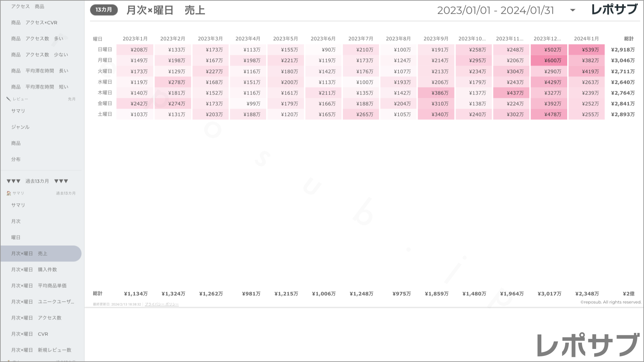Viewport: 644px width, 362px height.
Task: Click the 総計 footer row label
Action: 98,294
